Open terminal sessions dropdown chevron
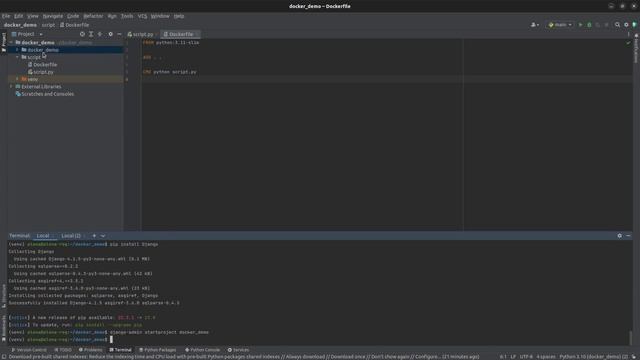This screenshot has height=360, width=640. point(103,236)
